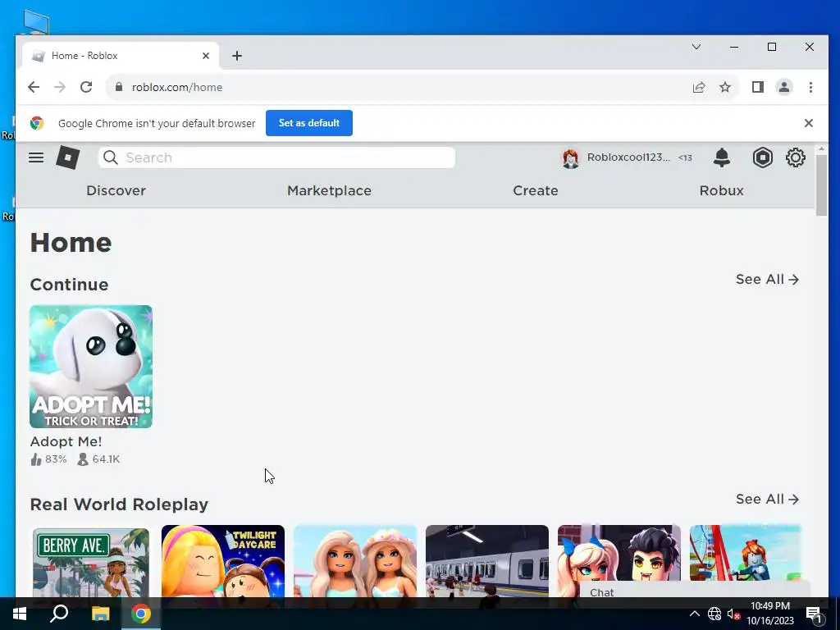840x630 pixels.
Task: Open the Twilight Daycare game thumbnail
Action: (223, 561)
